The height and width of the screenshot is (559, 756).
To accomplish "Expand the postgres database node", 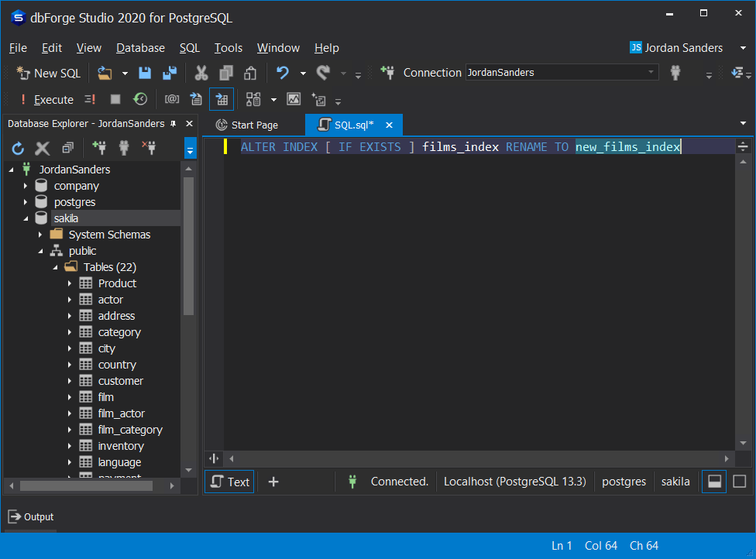I will point(26,202).
